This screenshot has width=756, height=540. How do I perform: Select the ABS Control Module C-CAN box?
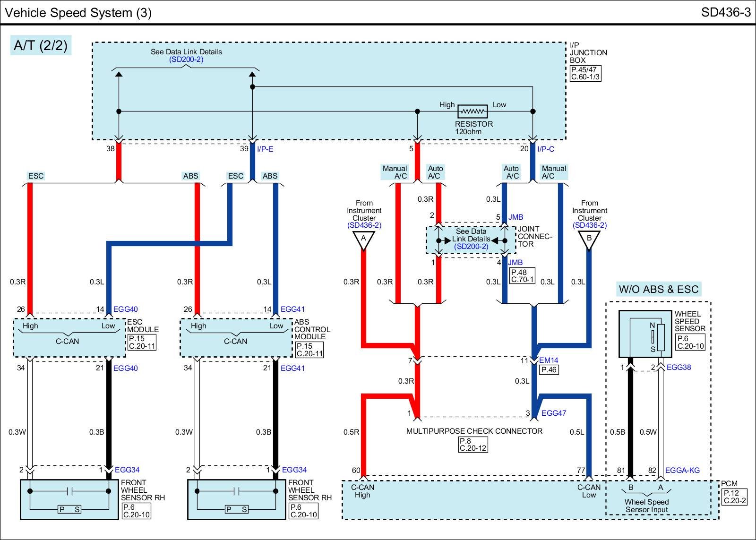236,337
